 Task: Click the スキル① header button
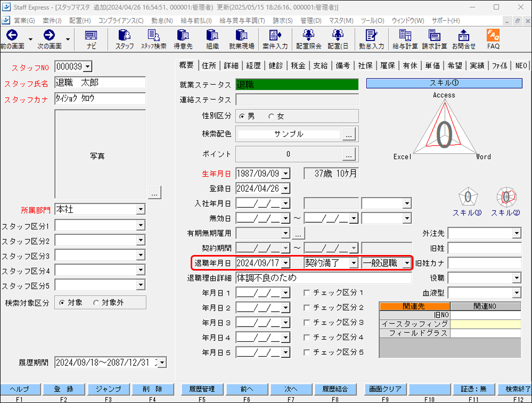tap(444, 83)
